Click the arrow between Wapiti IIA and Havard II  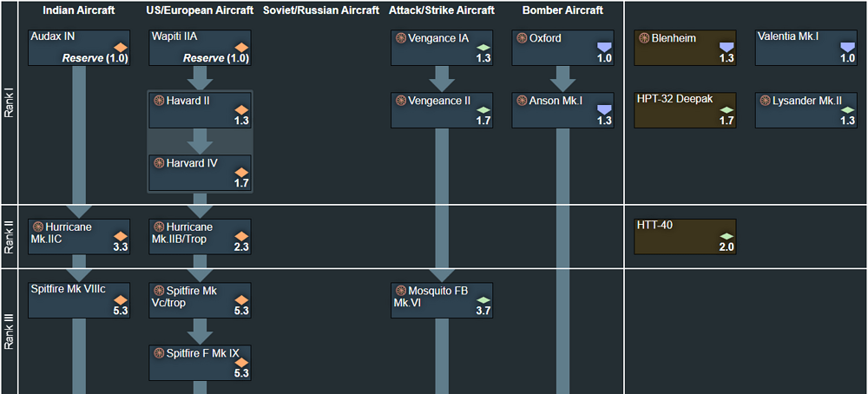coord(200,79)
